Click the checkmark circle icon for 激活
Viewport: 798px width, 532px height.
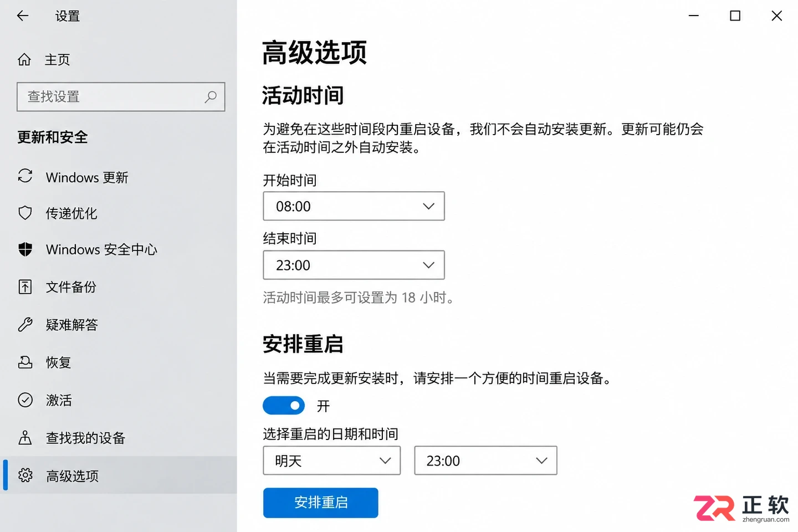25,400
